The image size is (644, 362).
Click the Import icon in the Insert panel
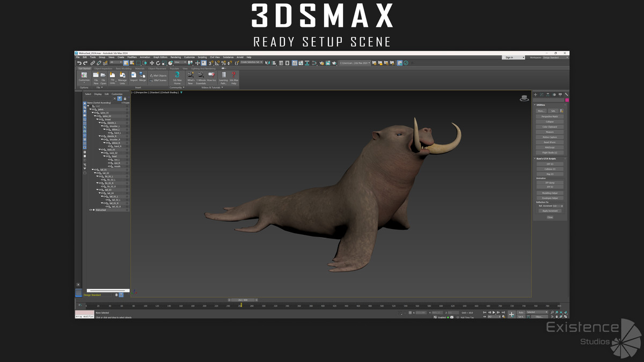coord(134,77)
